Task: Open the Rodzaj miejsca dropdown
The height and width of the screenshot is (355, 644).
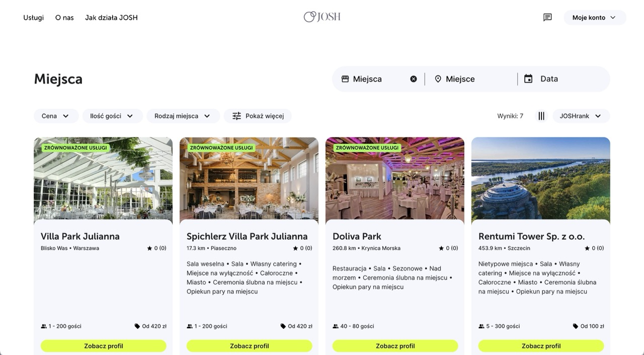Action: [183, 116]
